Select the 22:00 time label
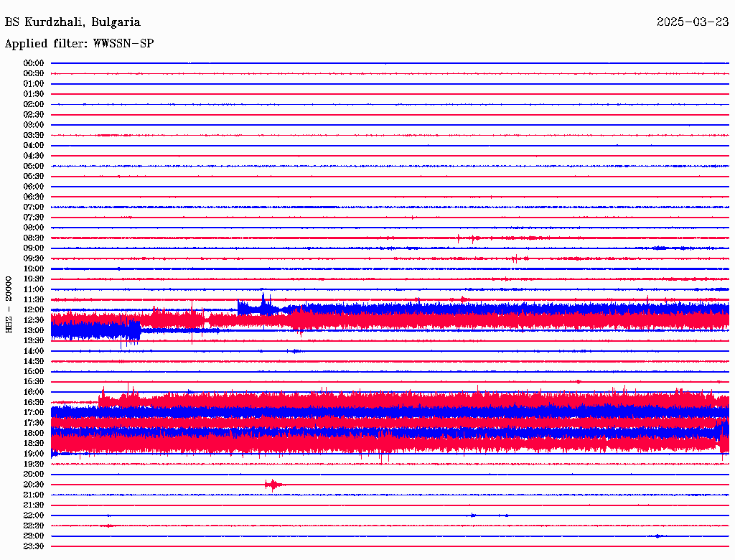 [x=34, y=515]
